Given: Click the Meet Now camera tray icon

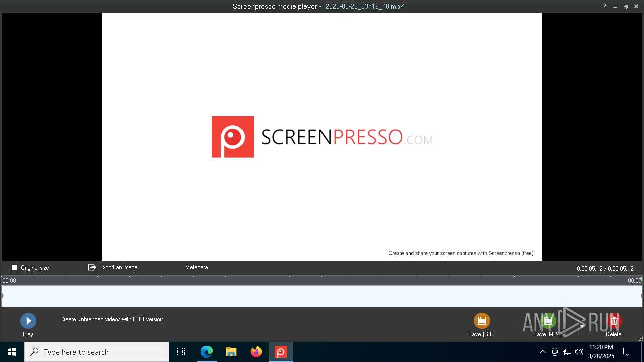Looking at the screenshot, I should pyautogui.click(x=555, y=352).
